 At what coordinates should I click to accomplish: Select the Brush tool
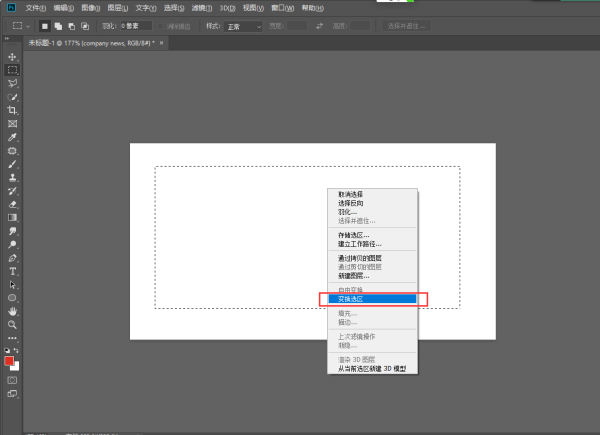point(12,163)
